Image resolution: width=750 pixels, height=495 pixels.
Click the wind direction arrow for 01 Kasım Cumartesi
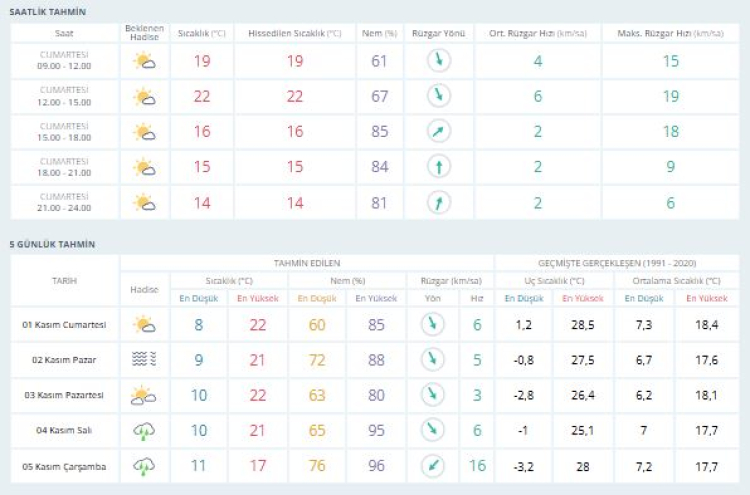[x=432, y=323]
